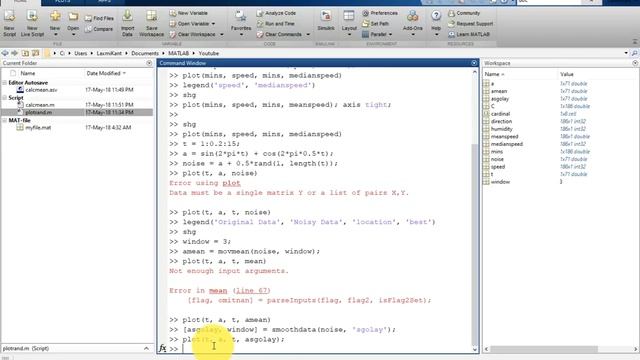Image resolution: width=640 pixels, height=360 pixels.
Task: Select the 'humidity' workspace variable
Action: [502, 129]
